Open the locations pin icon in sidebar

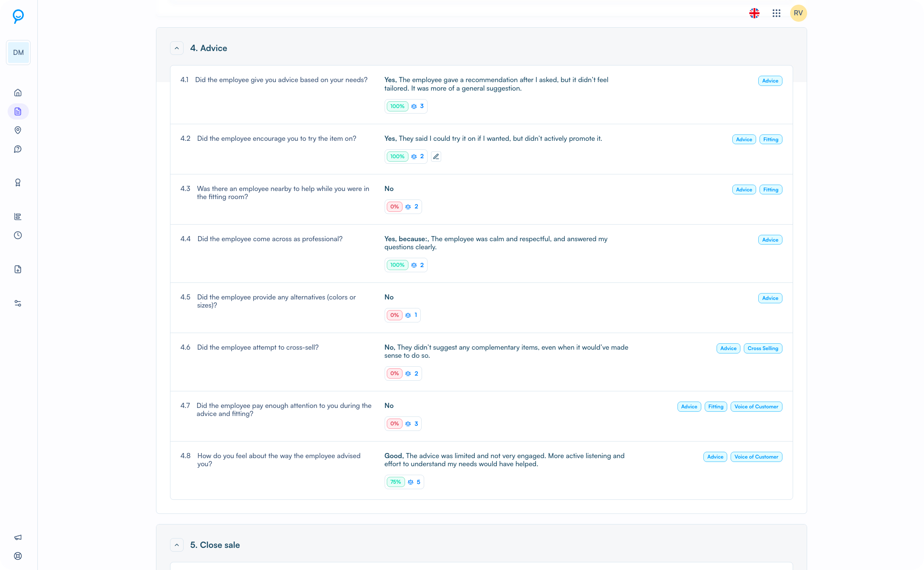(x=18, y=130)
